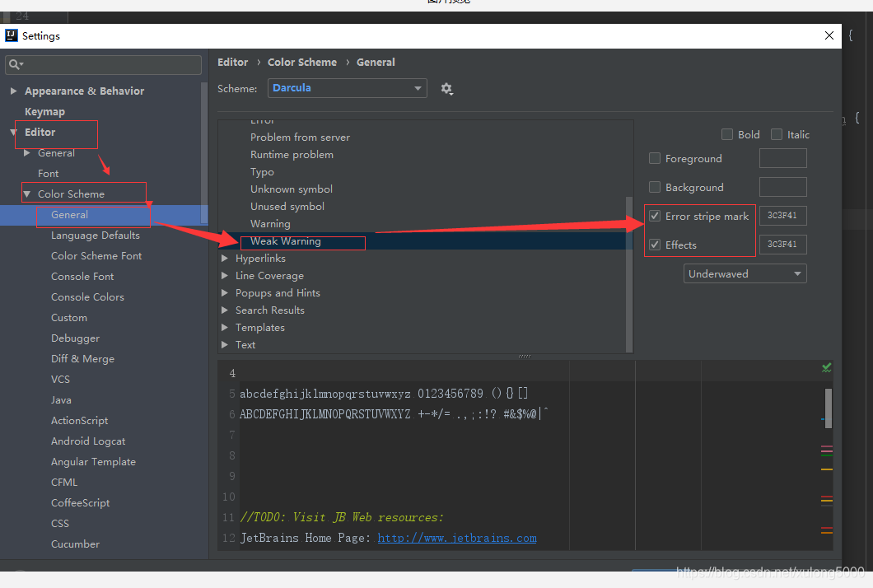
Task: Select Console Font
Action: coord(82,276)
